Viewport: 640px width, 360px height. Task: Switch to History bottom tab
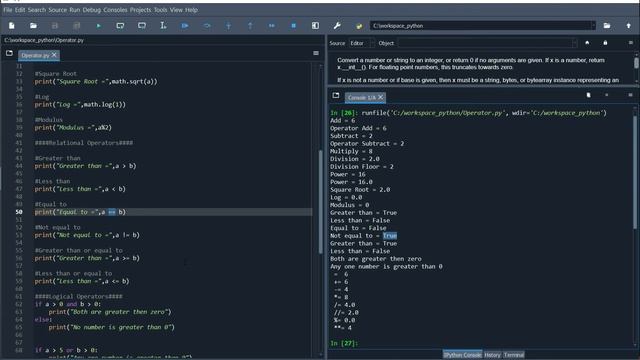[x=493, y=355]
